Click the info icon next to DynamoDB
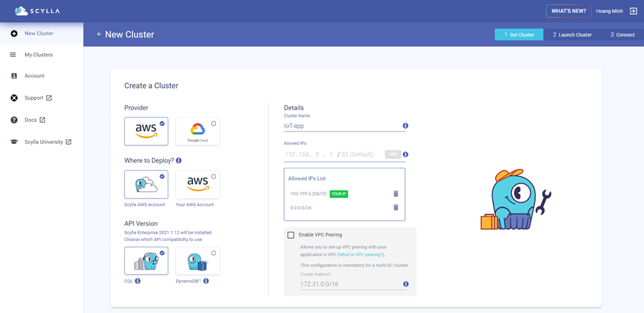Image resolution: width=644 pixels, height=313 pixels. pyautogui.click(x=206, y=281)
